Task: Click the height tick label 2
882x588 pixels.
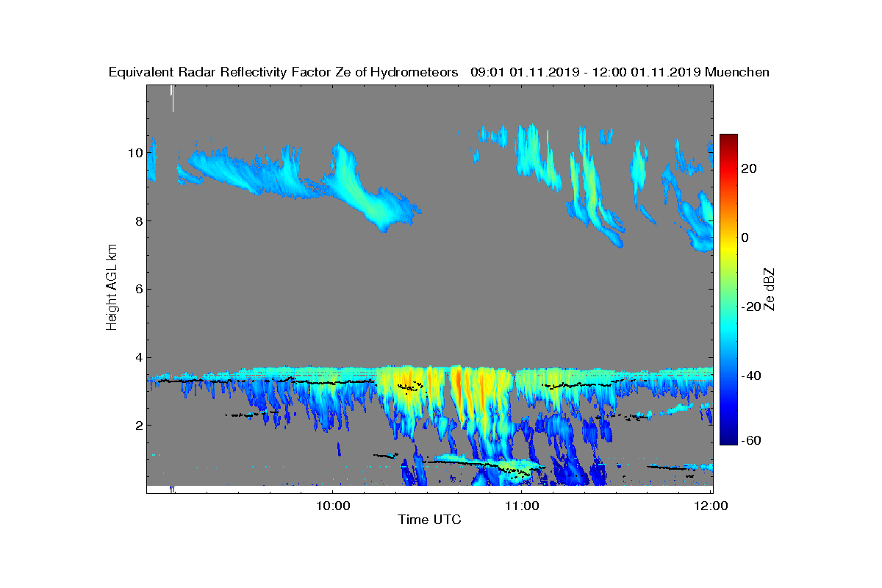Action: (x=139, y=425)
